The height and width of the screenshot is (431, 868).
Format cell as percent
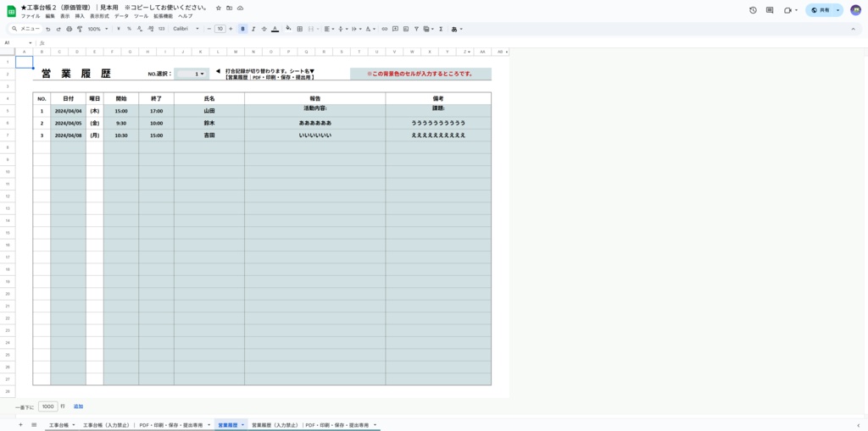[x=129, y=29]
